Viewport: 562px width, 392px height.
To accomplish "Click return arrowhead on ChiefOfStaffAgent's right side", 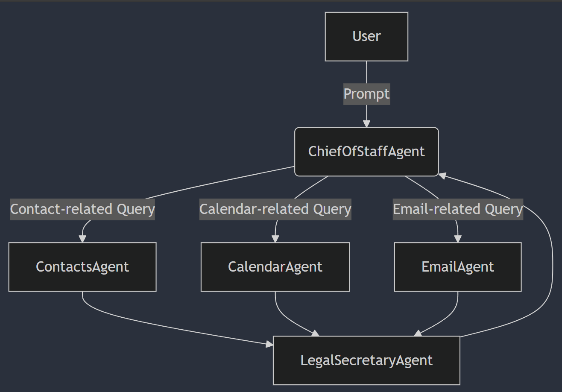I will [x=442, y=176].
